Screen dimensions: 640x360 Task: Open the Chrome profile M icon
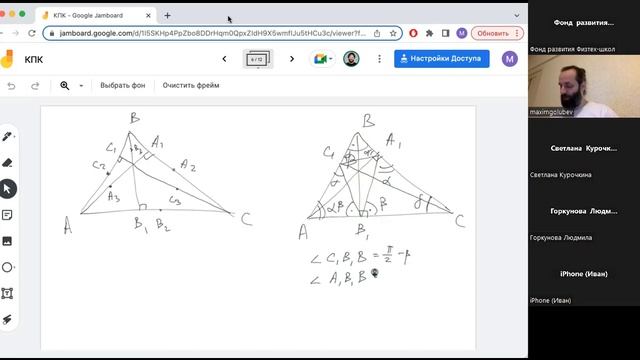pos(462,33)
